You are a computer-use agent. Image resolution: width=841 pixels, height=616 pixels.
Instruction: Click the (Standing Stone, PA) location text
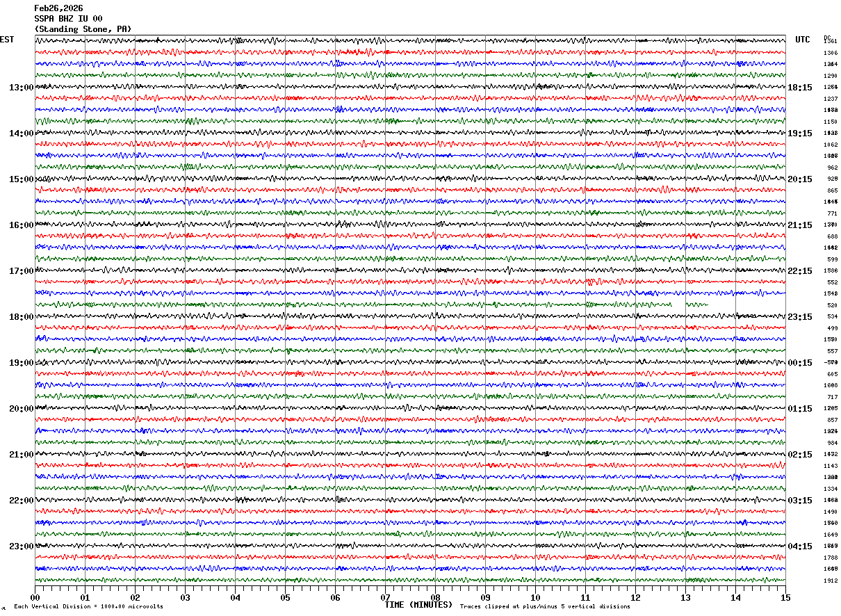coord(83,29)
